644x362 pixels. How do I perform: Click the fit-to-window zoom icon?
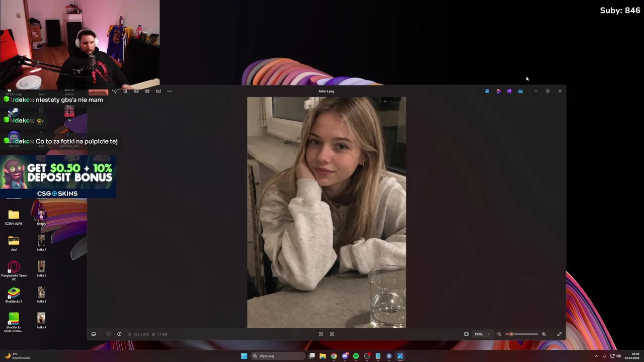pyautogui.click(x=466, y=334)
